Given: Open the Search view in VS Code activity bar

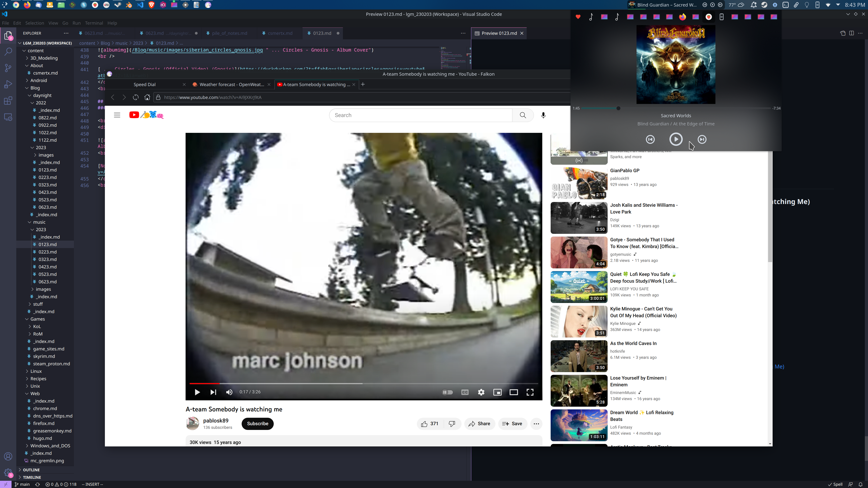Looking at the screenshot, I should coord(8,52).
